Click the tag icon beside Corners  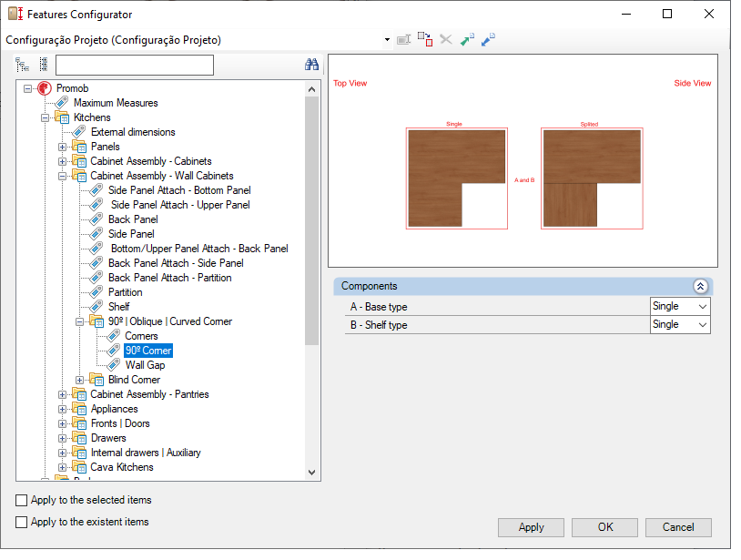click(114, 336)
